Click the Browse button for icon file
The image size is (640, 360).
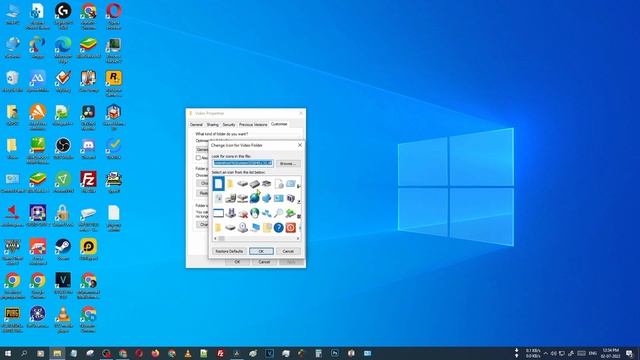pos(288,163)
